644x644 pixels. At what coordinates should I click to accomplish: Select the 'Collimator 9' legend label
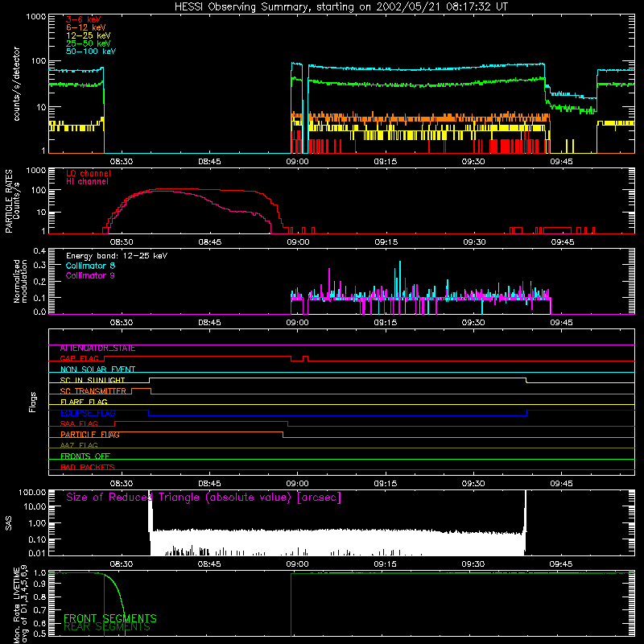click(90, 275)
